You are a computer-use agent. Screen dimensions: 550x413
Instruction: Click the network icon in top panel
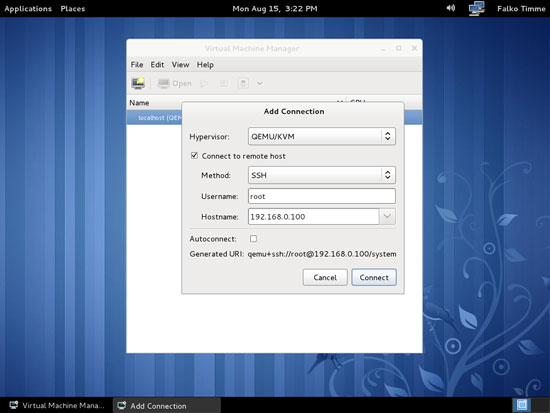(x=476, y=8)
